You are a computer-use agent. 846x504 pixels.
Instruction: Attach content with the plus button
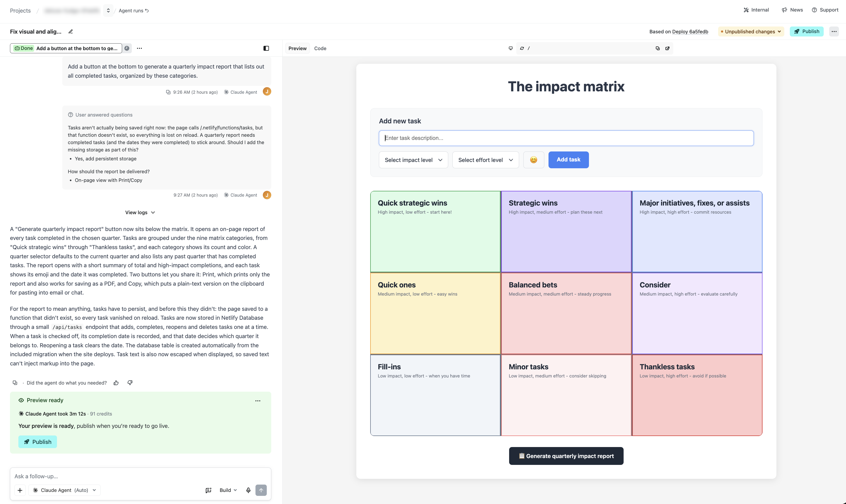pyautogui.click(x=20, y=490)
